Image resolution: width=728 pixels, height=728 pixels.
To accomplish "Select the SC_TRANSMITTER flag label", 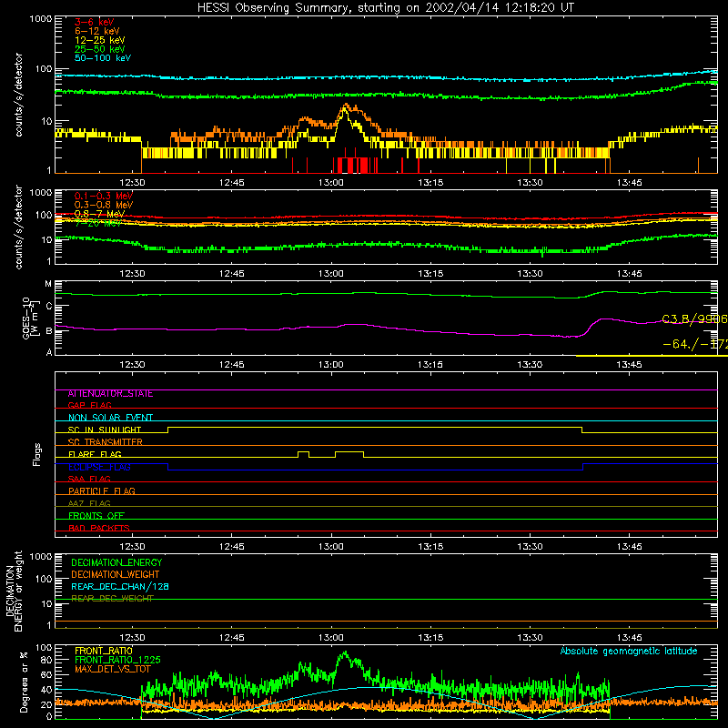I will coord(106,441).
